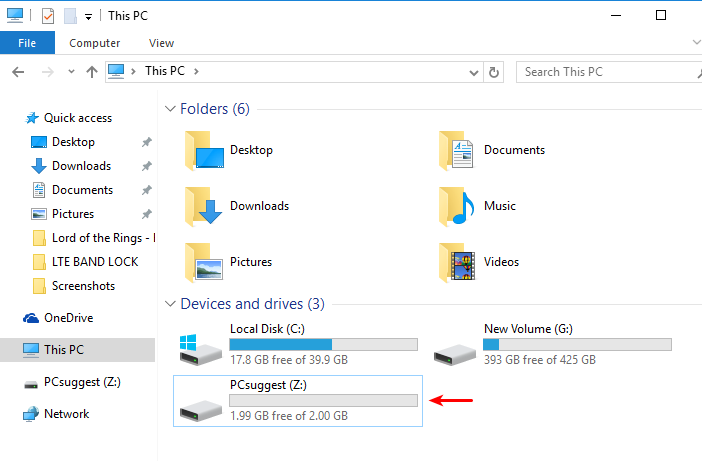Click the PCsuggest (Z:) storage usage bar

point(323,400)
